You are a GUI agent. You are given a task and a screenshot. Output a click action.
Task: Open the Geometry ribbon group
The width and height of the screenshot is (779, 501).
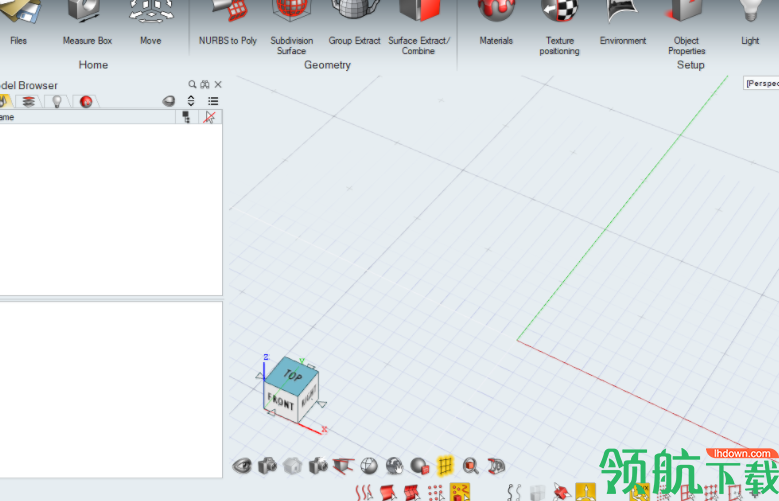327,65
